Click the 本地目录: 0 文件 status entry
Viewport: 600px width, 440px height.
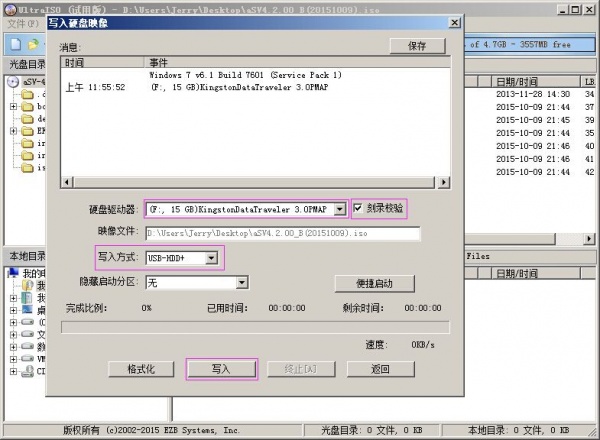point(518,430)
